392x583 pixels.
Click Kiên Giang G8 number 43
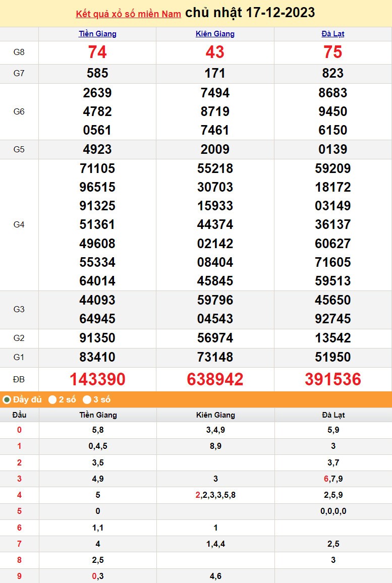215,52
